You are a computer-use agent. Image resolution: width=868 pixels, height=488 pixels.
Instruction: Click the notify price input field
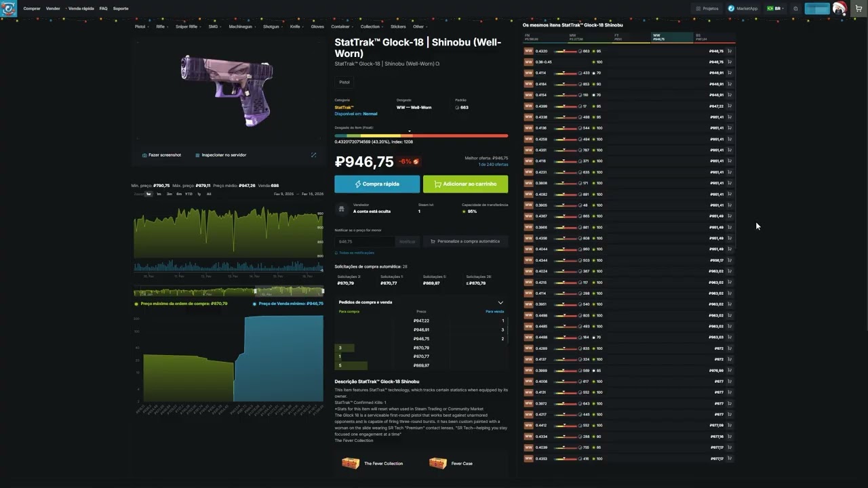point(364,241)
